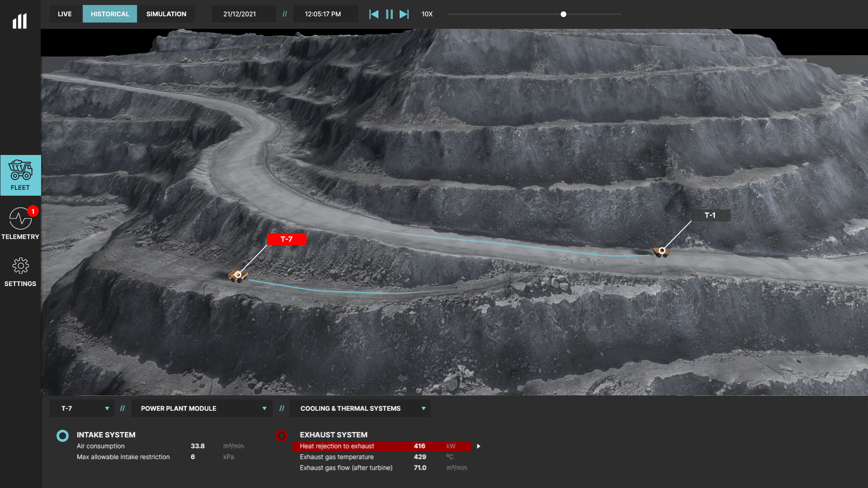
Task: Skip to previous playback frame
Action: click(374, 14)
